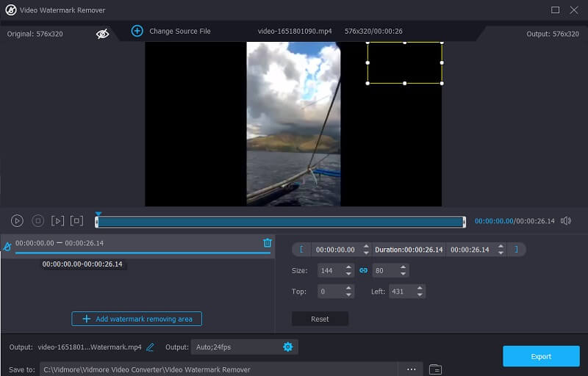
Task: Click the Reset button
Action: pyautogui.click(x=320, y=319)
